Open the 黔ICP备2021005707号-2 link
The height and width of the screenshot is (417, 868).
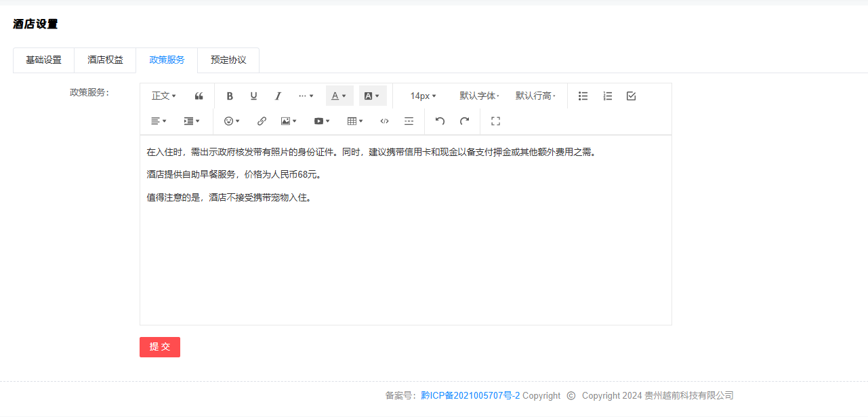(470, 396)
